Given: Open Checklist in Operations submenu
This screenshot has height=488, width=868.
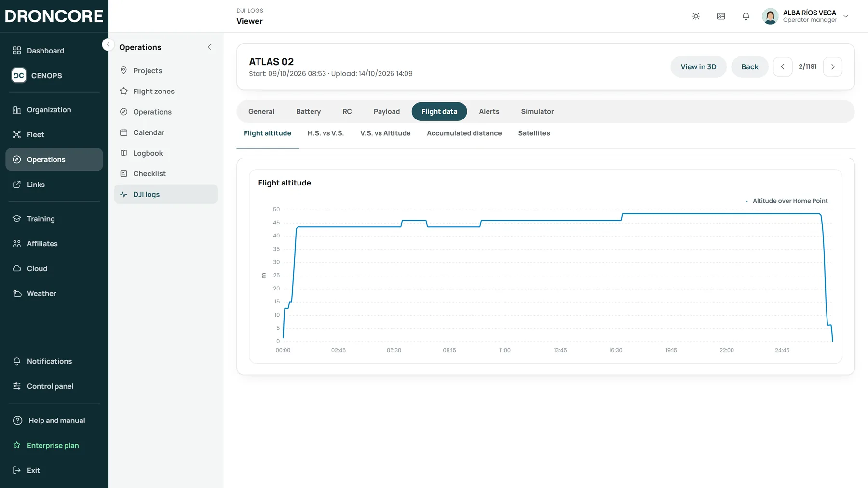Looking at the screenshot, I should pos(166,174).
